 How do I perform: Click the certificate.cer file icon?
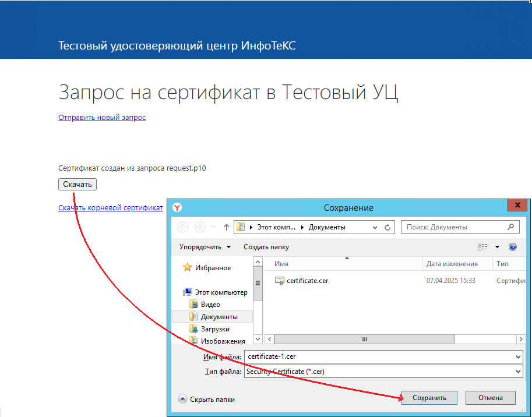click(x=279, y=281)
